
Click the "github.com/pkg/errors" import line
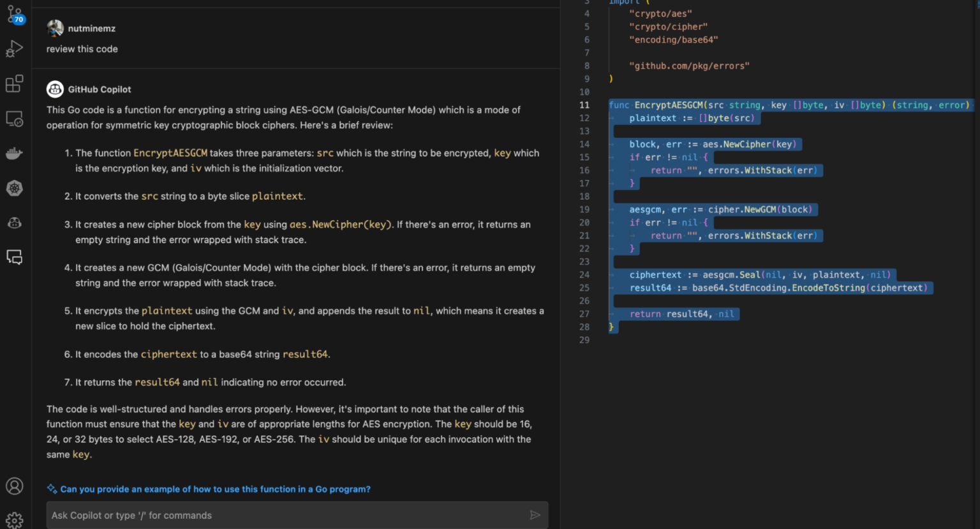pos(689,66)
